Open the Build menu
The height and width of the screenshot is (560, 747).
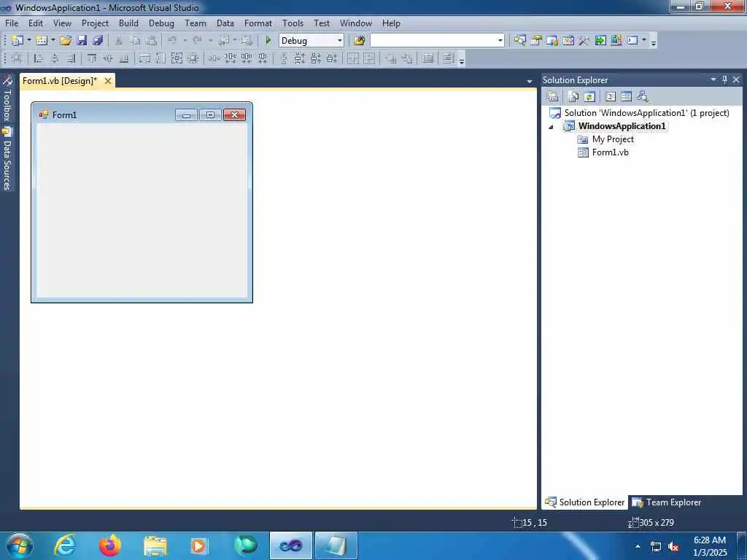click(128, 23)
